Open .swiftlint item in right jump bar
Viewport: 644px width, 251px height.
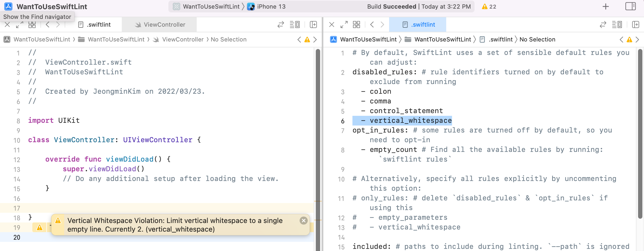(x=496, y=40)
